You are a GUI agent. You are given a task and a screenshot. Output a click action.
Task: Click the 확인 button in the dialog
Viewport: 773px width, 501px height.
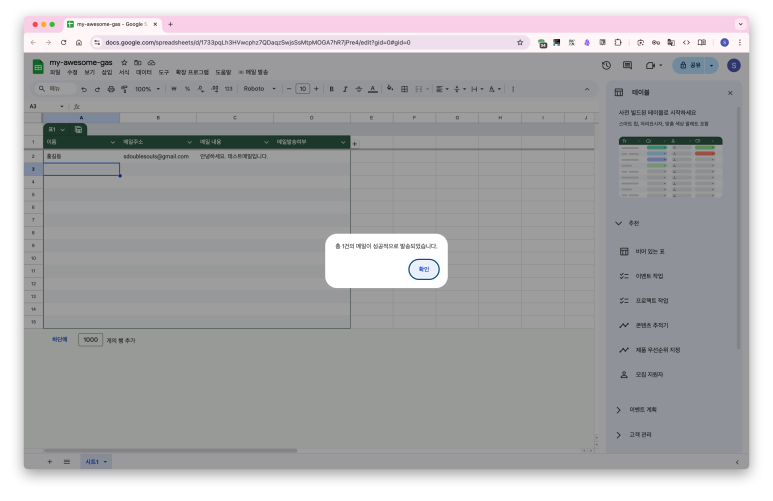point(423,269)
